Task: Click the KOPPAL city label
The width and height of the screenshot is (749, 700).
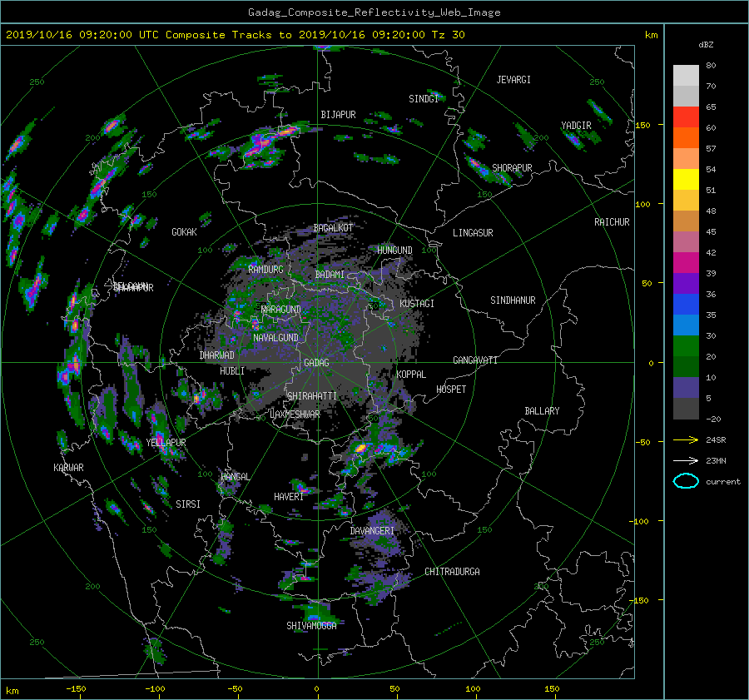Action: click(x=411, y=375)
